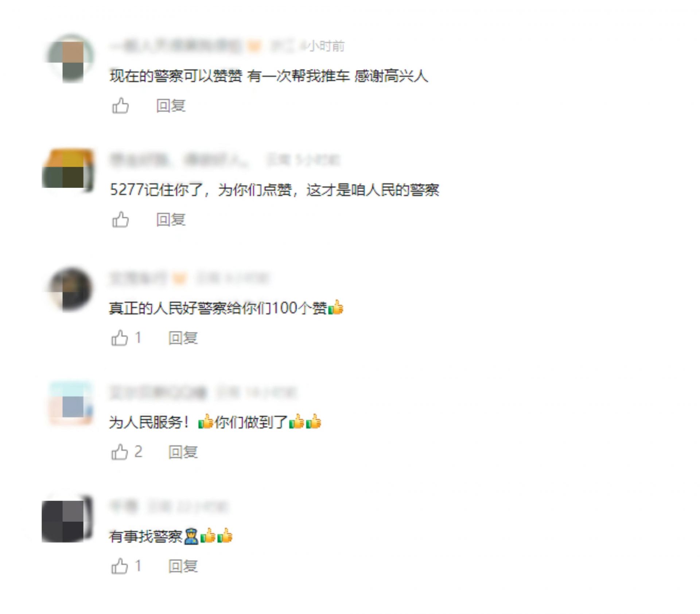Screen dimensions: 700x614
Task: Click the username above the 5277 comment
Action: [179, 160]
